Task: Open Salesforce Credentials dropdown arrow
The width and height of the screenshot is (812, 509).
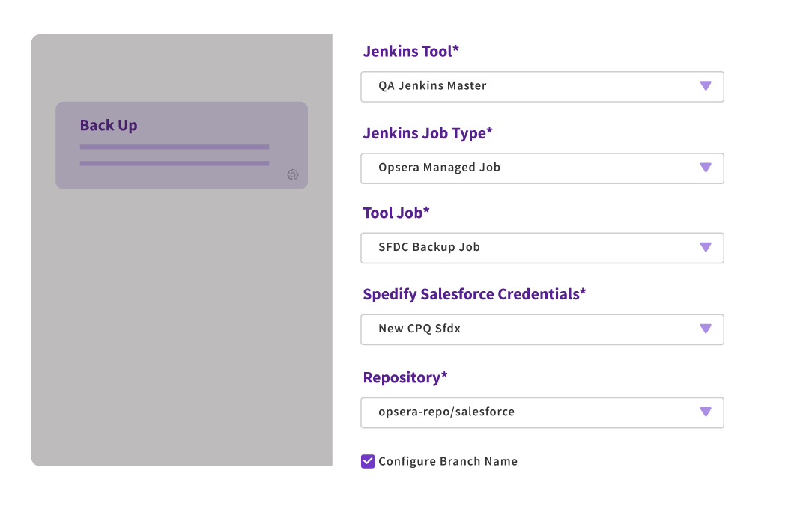Action: 706,329
